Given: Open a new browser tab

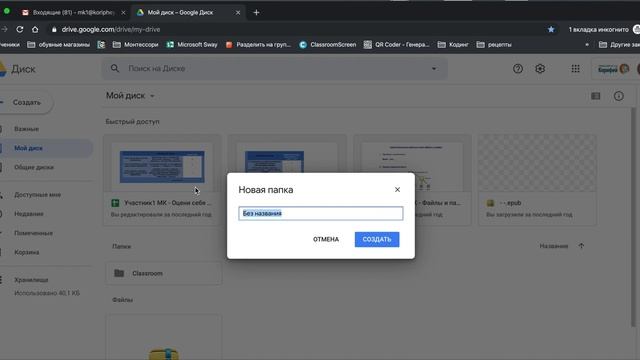Looking at the screenshot, I should coord(256,13).
